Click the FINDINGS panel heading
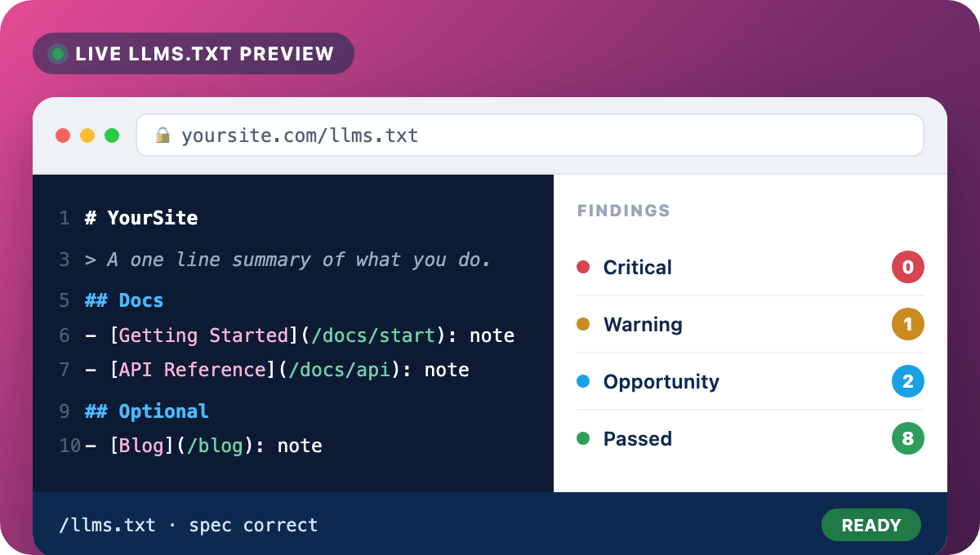 [x=624, y=211]
